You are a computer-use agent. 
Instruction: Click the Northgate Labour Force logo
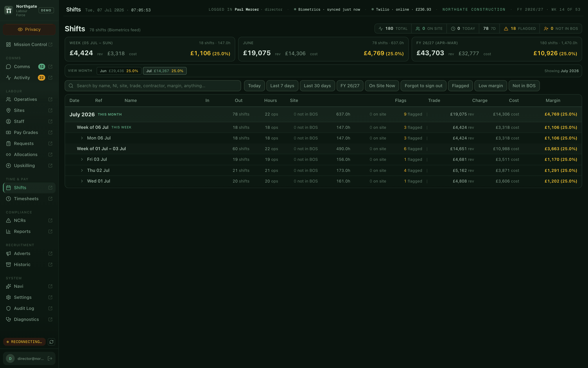(x=9, y=10)
